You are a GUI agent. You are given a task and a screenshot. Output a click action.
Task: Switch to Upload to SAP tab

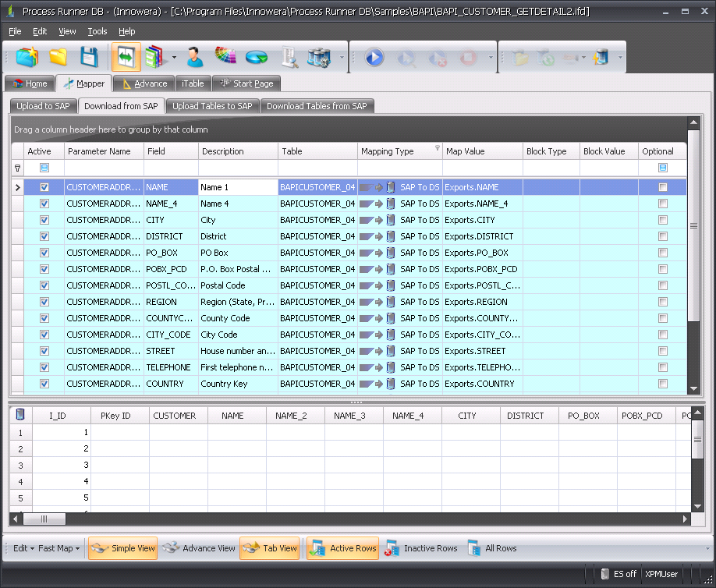point(43,106)
